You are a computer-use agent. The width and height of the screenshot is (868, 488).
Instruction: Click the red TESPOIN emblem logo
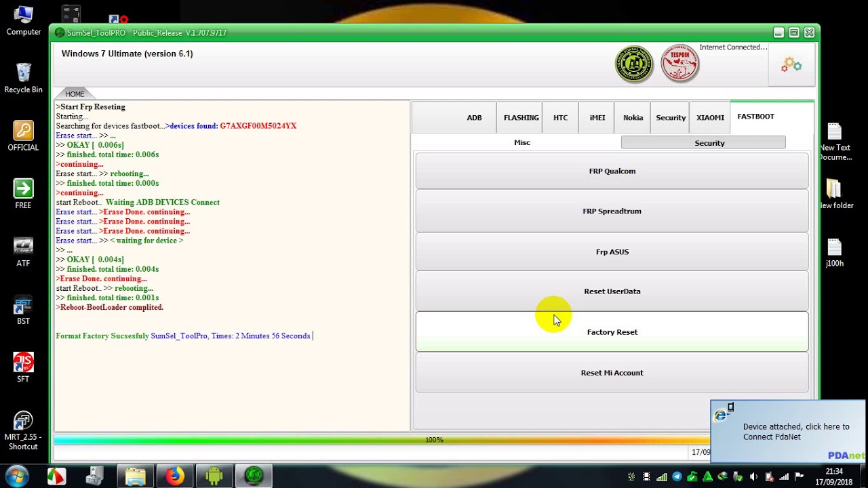tap(679, 64)
